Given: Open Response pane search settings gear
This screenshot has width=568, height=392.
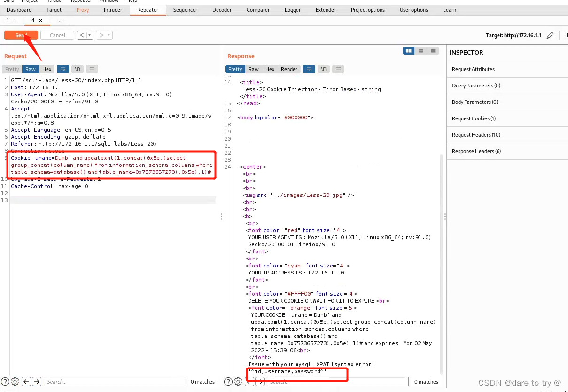Looking at the screenshot, I should point(238,382).
